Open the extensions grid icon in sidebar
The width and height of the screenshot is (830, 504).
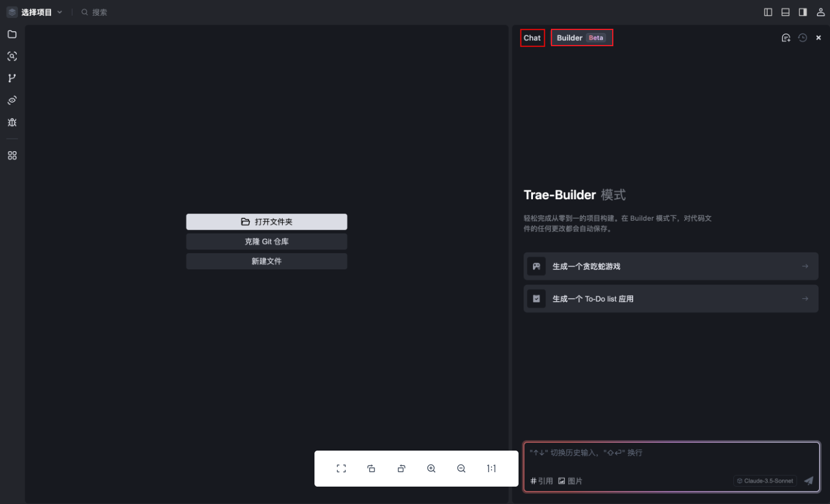(12, 155)
